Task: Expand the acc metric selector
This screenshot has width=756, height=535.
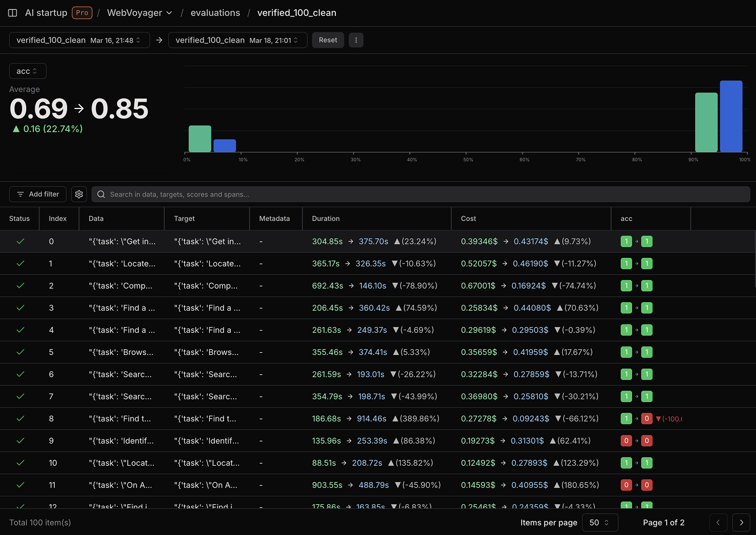Action: pyautogui.click(x=27, y=71)
